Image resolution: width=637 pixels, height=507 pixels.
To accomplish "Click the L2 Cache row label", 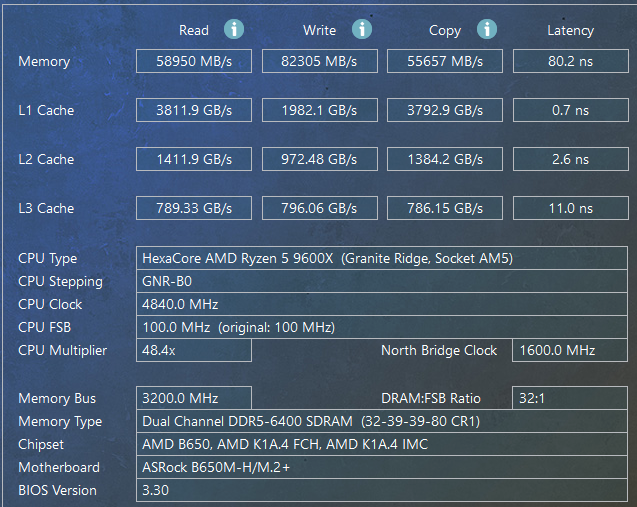I will (46, 159).
